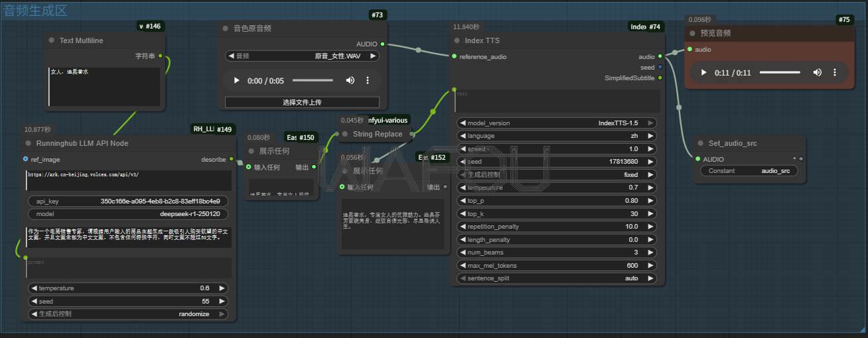Viewport: 868px width, 338px height.
Task: Mute volume icon in 预览音频 node player
Action: click(818, 73)
